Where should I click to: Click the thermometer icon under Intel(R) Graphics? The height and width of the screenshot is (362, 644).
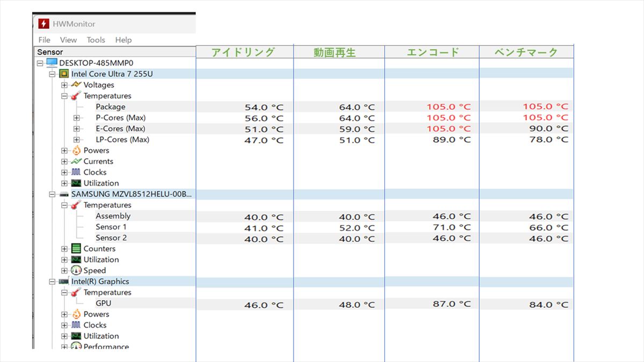point(76,293)
